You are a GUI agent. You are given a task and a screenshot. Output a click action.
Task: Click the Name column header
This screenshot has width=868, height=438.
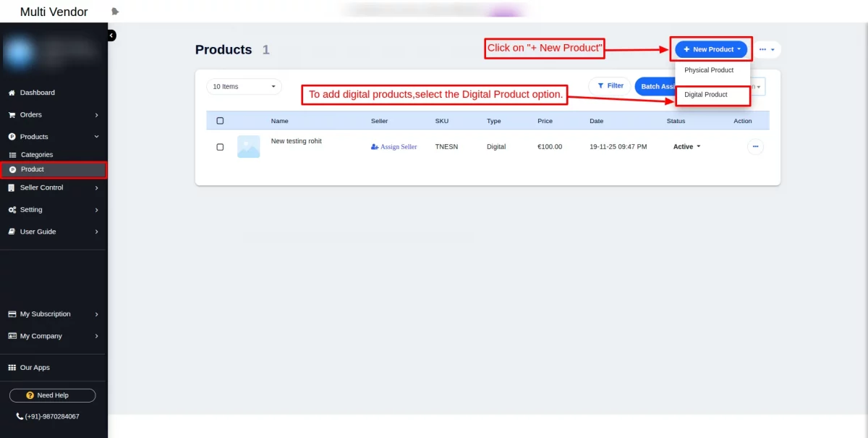(280, 121)
